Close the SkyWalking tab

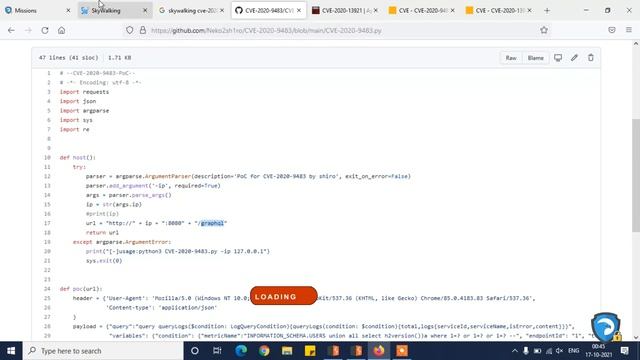pos(145,11)
